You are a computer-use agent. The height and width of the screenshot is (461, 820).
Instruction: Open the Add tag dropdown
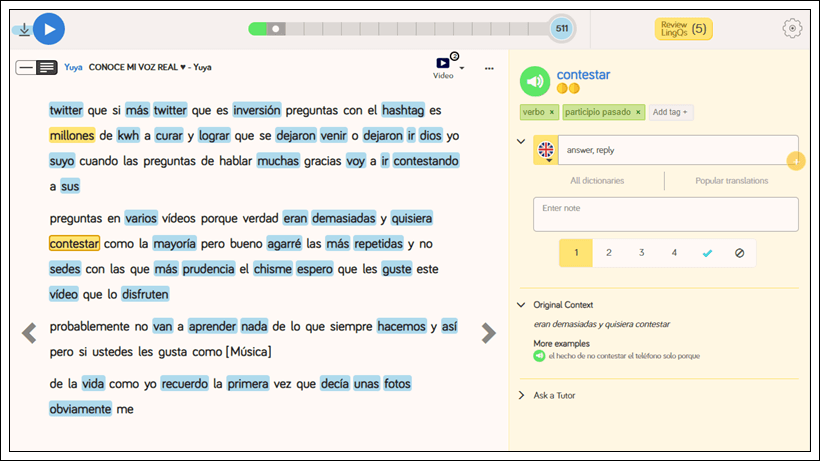click(x=671, y=112)
